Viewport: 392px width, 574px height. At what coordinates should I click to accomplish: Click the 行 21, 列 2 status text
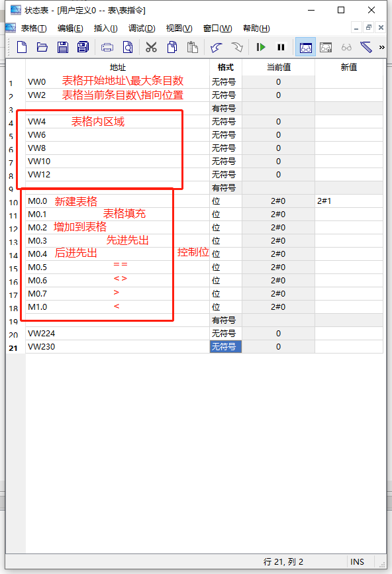click(283, 561)
